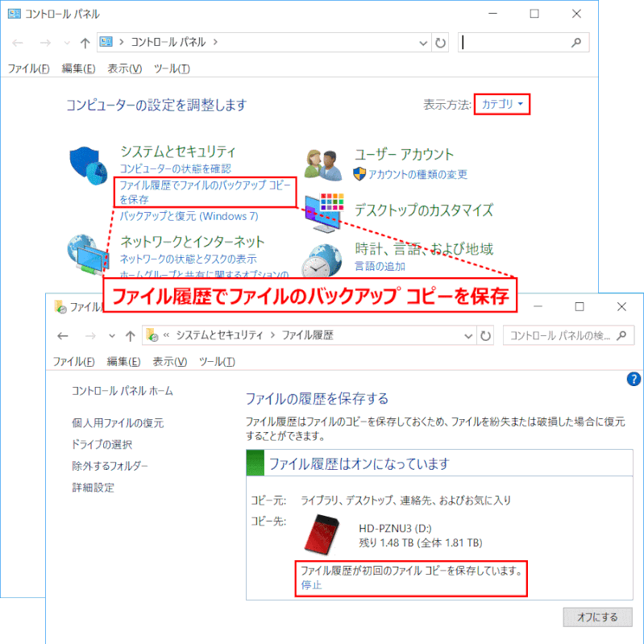Click ファイル履歴 breadcrumb in address bar
644x644 pixels.
(x=308, y=335)
